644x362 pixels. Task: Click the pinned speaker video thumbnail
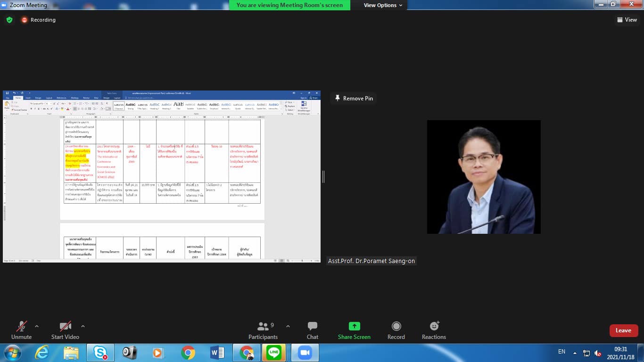click(x=484, y=177)
